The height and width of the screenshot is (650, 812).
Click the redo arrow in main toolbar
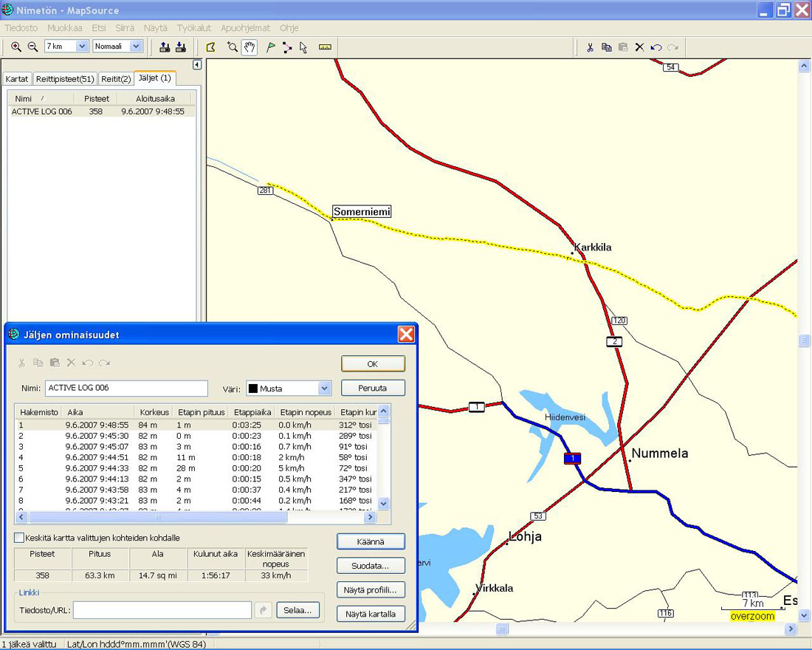(672, 47)
